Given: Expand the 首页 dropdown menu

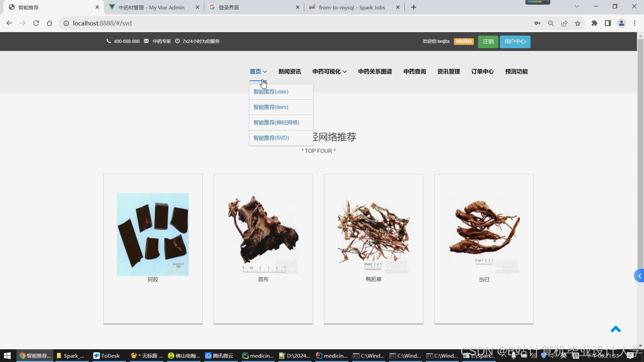Looking at the screenshot, I should click(x=258, y=71).
